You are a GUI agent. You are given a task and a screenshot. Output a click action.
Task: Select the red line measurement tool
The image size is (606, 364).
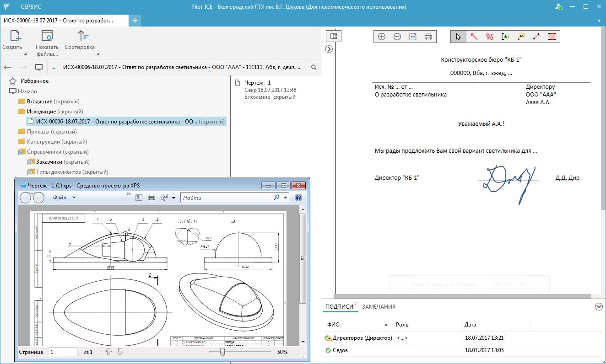coord(536,37)
